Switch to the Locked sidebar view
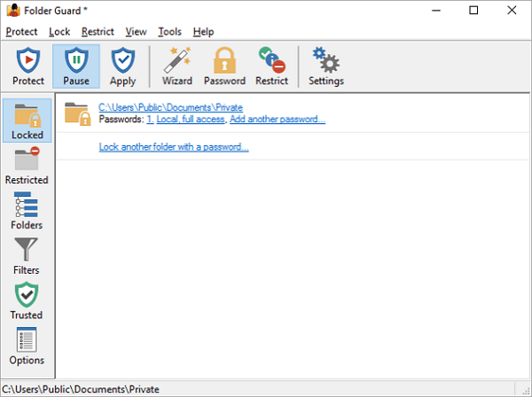Viewport: 532px width, 397px height. [x=27, y=121]
